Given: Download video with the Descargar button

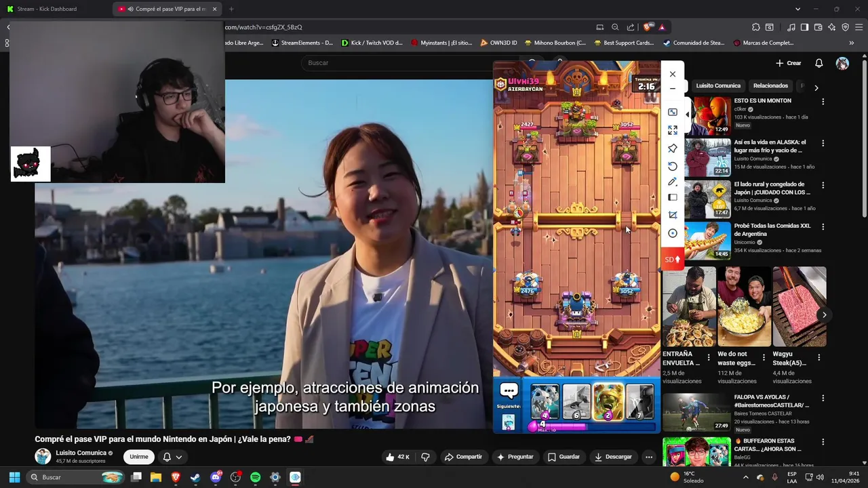Looking at the screenshot, I should click(x=613, y=457).
